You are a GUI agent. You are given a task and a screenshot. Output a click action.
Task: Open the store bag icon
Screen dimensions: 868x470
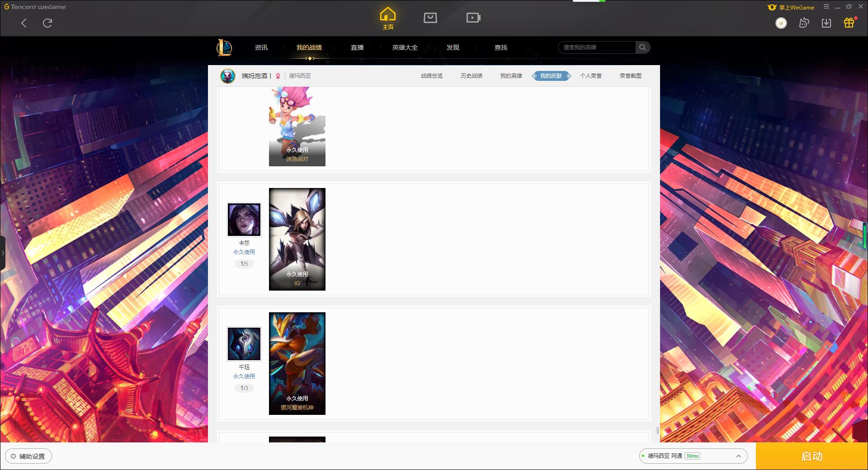coord(430,18)
